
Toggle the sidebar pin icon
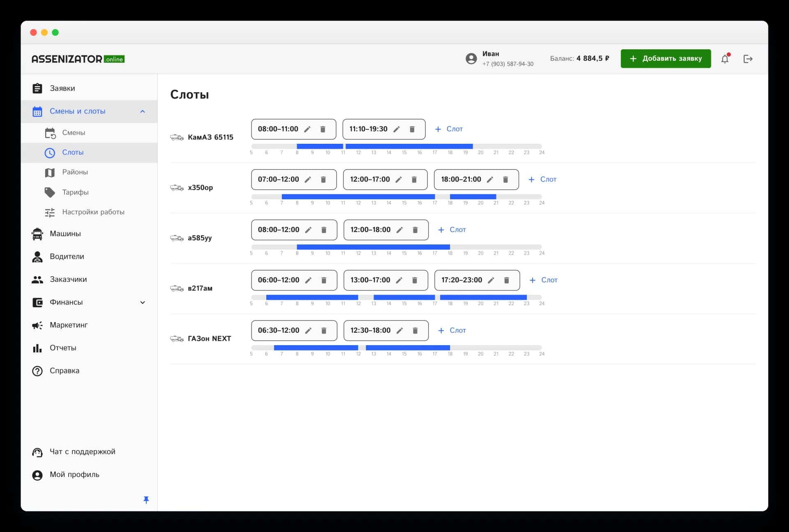[x=146, y=500]
